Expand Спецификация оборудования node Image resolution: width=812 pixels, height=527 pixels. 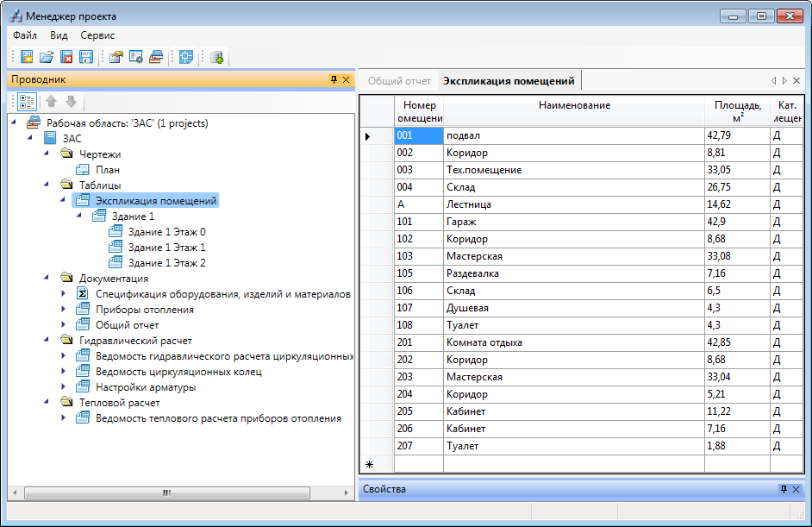coord(63,294)
